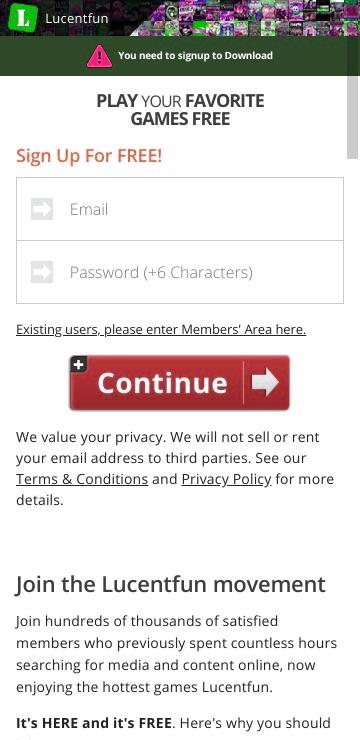Click the bold It's HERE and it's FREE text
Screen dimensions: 360x740
[x=94, y=723]
